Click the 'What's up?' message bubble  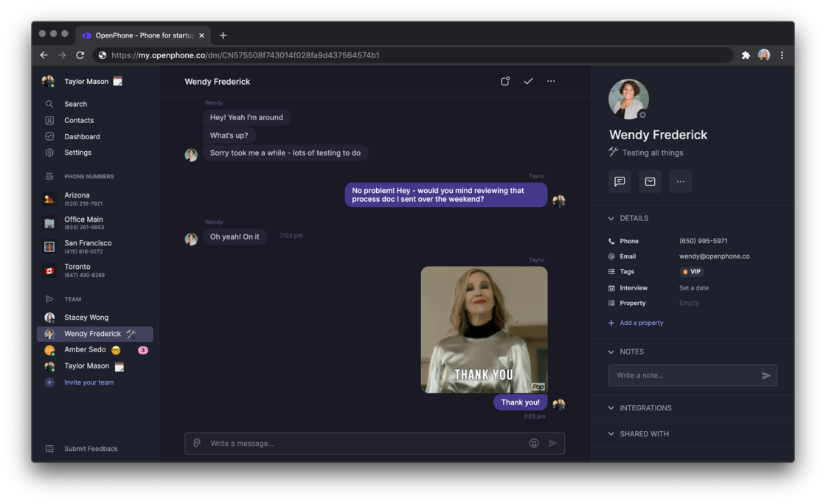tap(229, 136)
